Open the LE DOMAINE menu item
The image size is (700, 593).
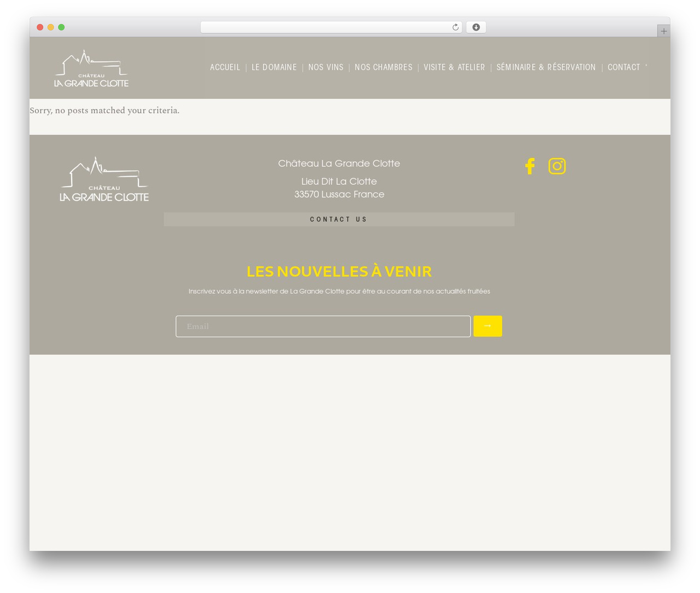pos(274,67)
